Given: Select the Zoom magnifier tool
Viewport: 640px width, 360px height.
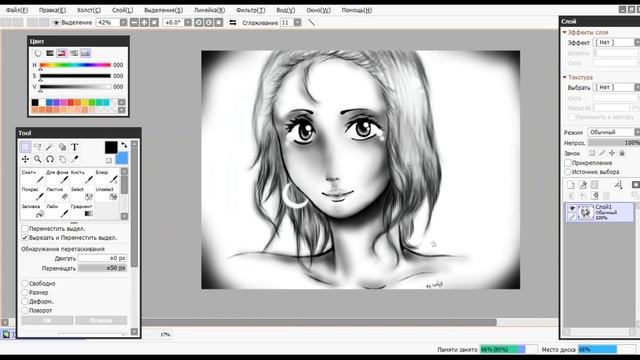Looking at the screenshot, I should tap(38, 159).
